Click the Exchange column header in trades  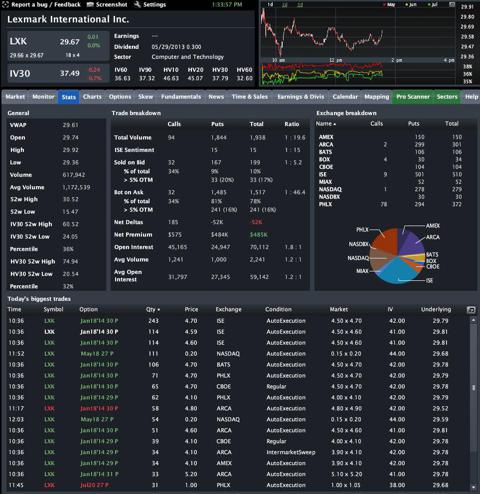(228, 309)
